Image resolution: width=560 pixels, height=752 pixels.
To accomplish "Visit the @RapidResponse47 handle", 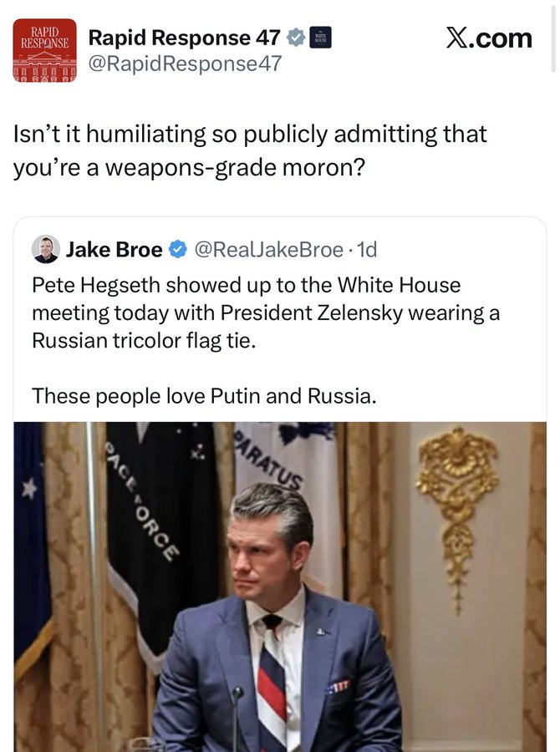I will (185, 63).
